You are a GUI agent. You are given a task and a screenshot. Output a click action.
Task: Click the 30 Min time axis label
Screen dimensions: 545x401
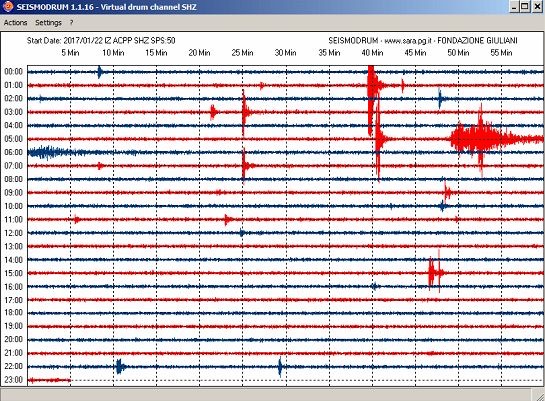(x=285, y=53)
